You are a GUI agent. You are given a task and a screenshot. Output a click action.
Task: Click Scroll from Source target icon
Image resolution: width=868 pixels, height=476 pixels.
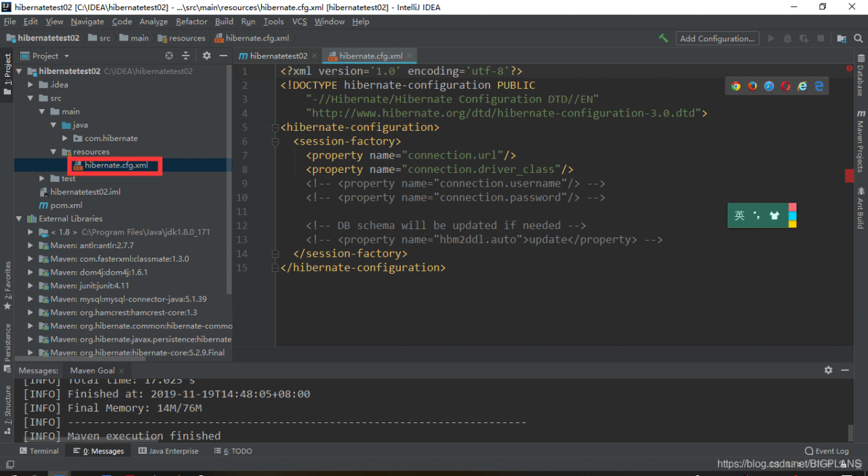pyautogui.click(x=170, y=56)
